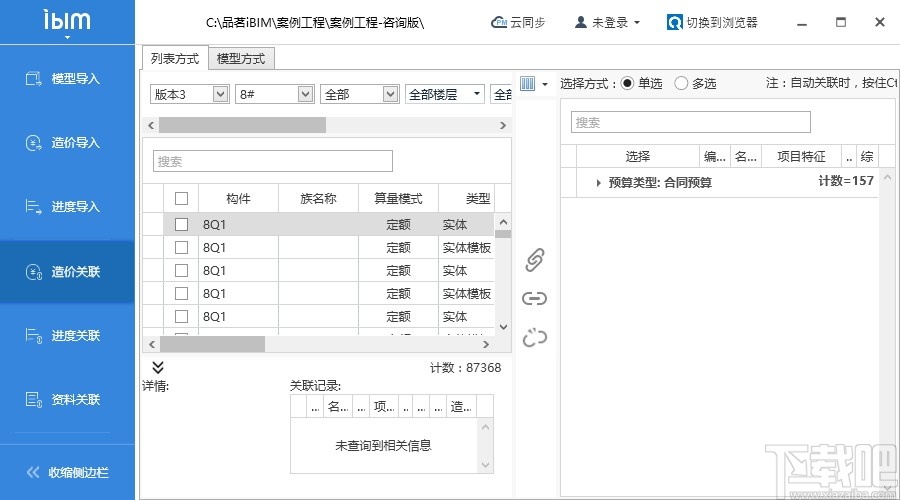
Task: Click 切换到浏览器 button
Action: pos(712,22)
